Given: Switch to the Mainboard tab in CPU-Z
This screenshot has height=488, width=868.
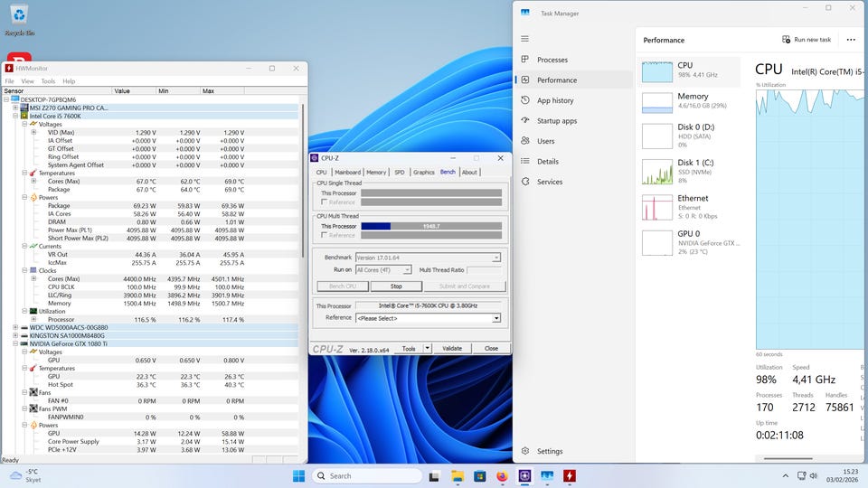Looking at the screenshot, I should [347, 172].
